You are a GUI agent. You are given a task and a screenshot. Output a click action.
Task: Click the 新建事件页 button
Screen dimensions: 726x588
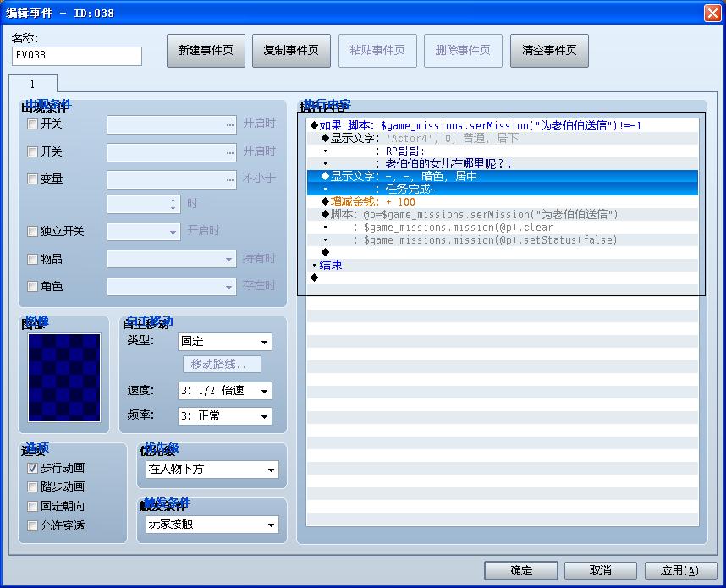(x=206, y=51)
